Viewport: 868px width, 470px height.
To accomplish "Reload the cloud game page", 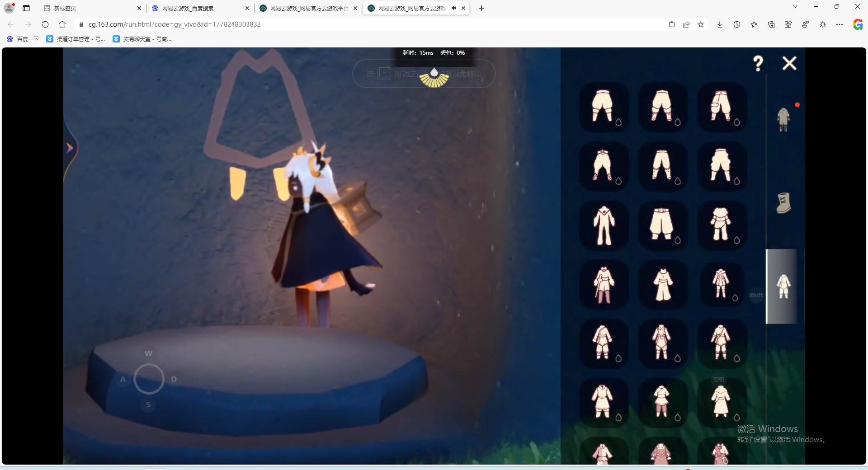I will (x=45, y=24).
